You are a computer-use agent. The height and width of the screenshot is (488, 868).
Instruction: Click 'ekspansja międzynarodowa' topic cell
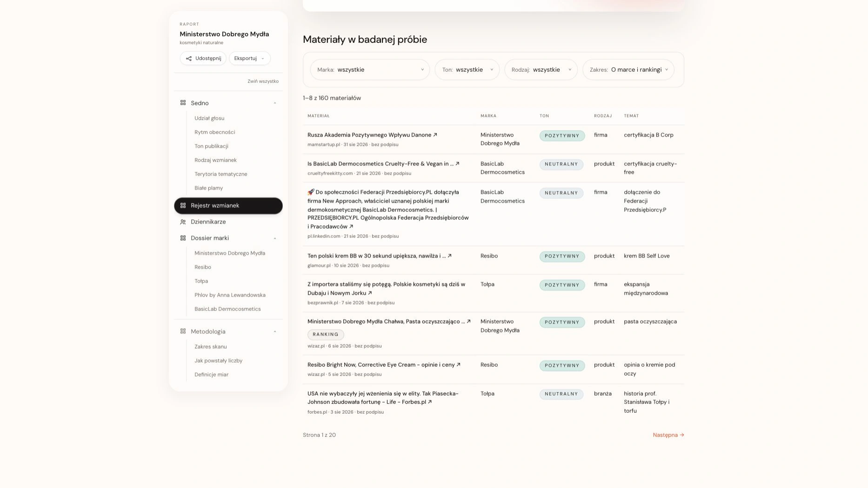[646, 289]
